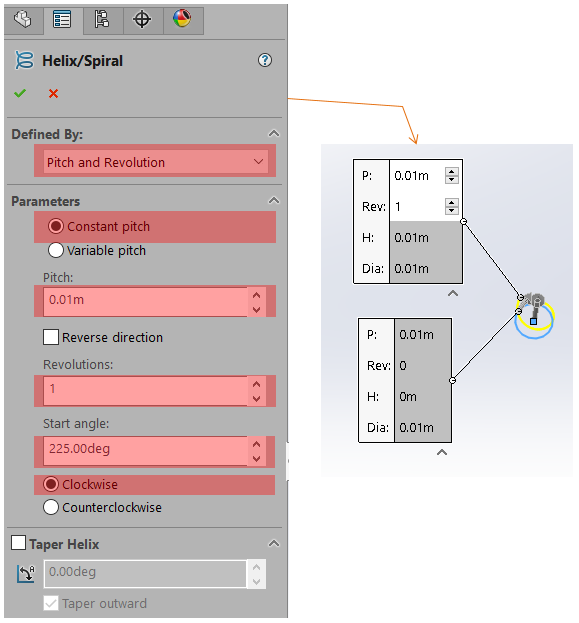Open the FeatureManager design tree tab
Viewport: 579px width, 623px height.
[23, 19]
